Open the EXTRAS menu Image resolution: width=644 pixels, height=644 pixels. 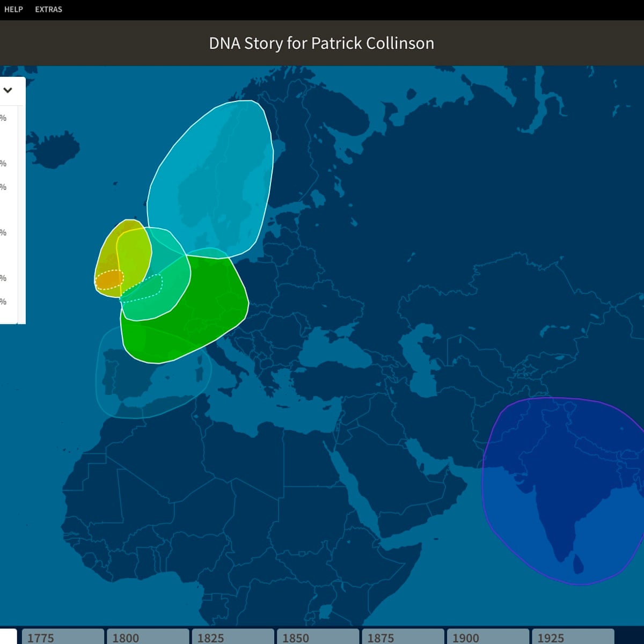point(48,9)
